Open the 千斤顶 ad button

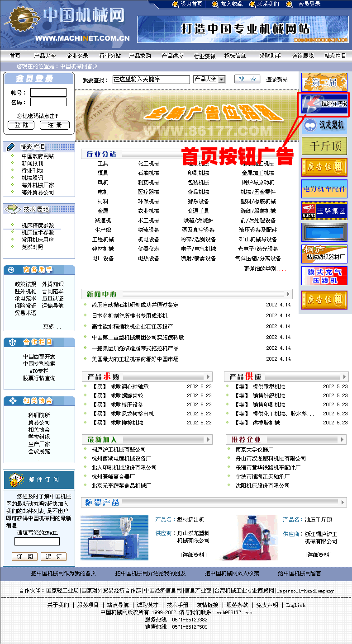324,146
